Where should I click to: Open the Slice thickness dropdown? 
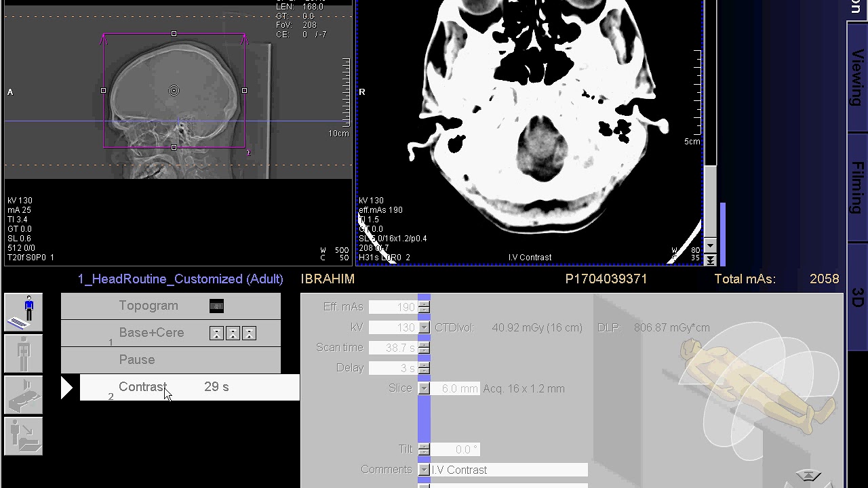tap(424, 388)
